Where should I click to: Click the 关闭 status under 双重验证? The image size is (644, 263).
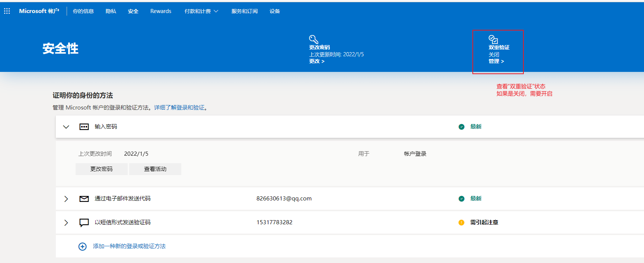point(494,54)
